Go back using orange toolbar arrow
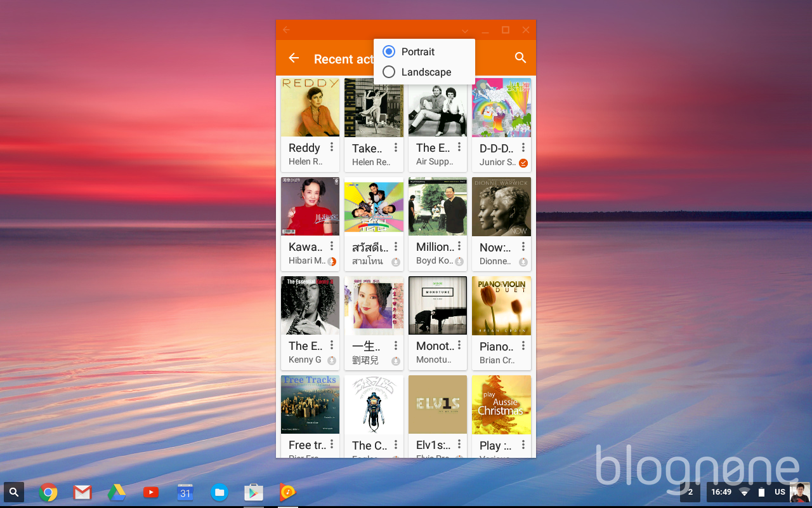This screenshot has width=812, height=508. [x=294, y=58]
